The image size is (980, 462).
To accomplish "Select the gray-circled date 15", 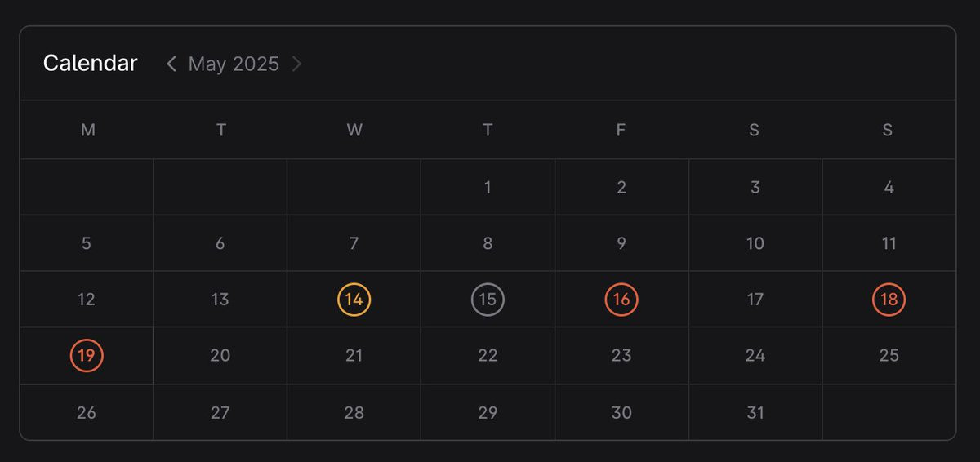I will point(488,300).
